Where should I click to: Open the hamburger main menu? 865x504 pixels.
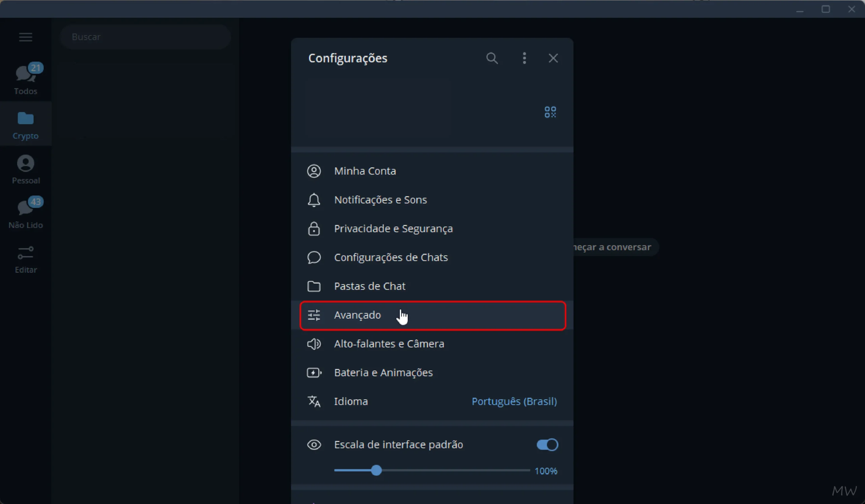(x=25, y=37)
